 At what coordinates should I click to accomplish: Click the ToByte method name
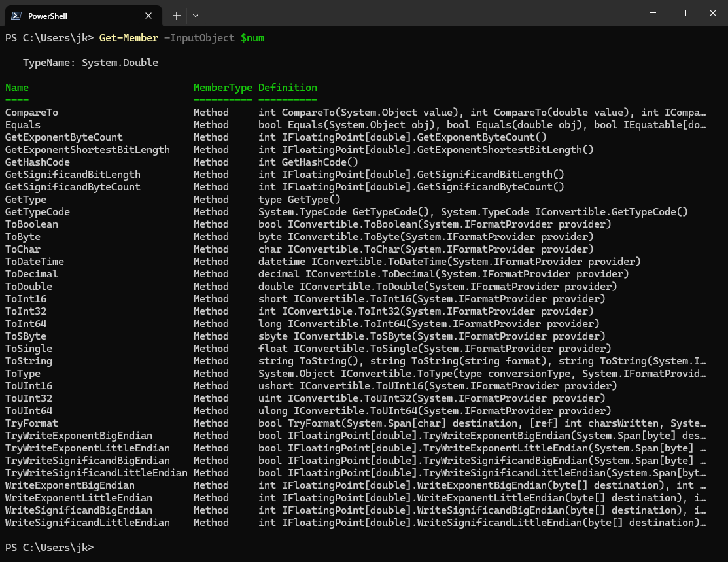point(23,237)
